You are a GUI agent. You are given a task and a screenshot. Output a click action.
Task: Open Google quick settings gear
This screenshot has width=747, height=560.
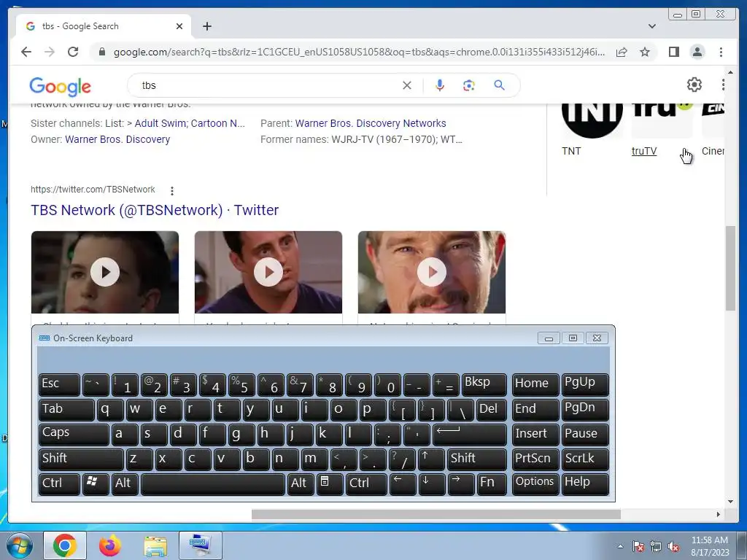click(694, 85)
